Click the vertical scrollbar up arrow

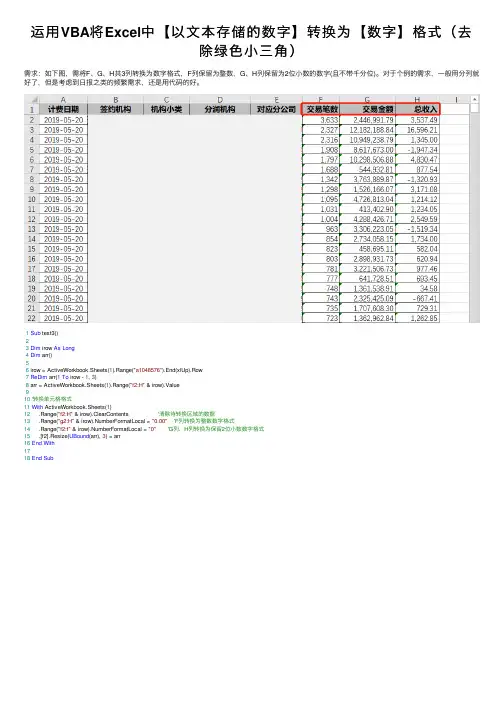(x=474, y=99)
